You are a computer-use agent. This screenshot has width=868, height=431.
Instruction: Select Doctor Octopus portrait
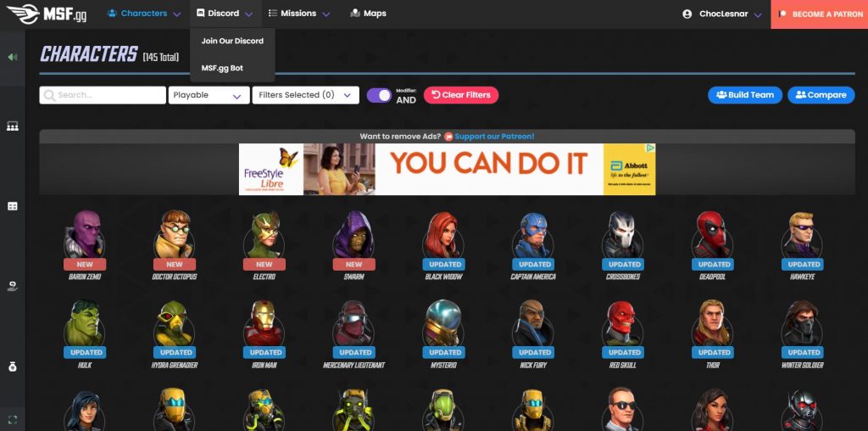175,234
